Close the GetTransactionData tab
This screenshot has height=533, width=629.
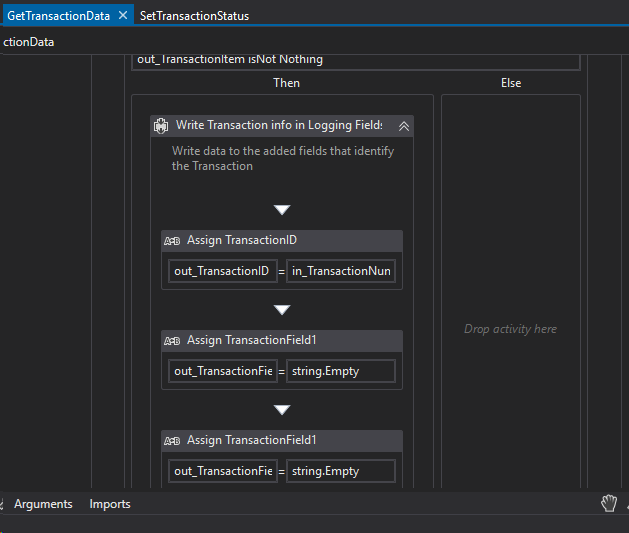pos(123,15)
